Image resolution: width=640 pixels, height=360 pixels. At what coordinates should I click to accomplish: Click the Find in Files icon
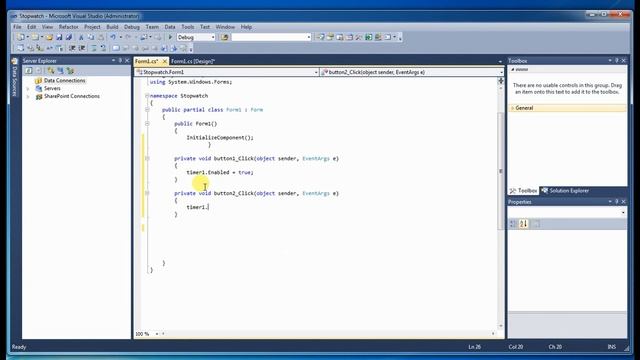[x=224, y=37]
